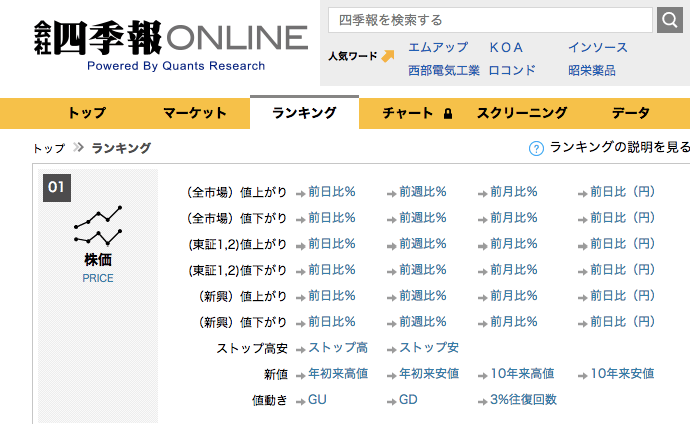
Task: Click the magnifying glass search button
Action: point(670,19)
